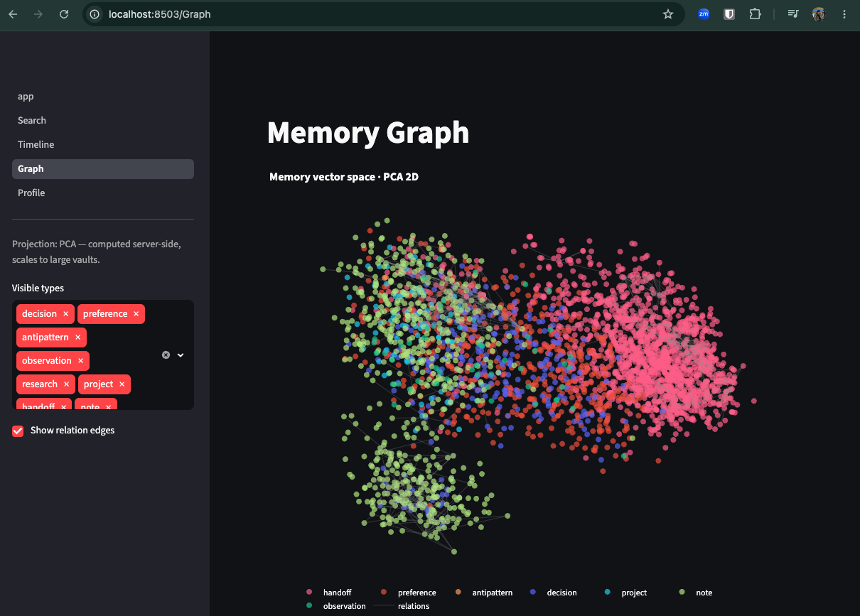
Task: Remove the observation type tag
Action: [81, 361]
